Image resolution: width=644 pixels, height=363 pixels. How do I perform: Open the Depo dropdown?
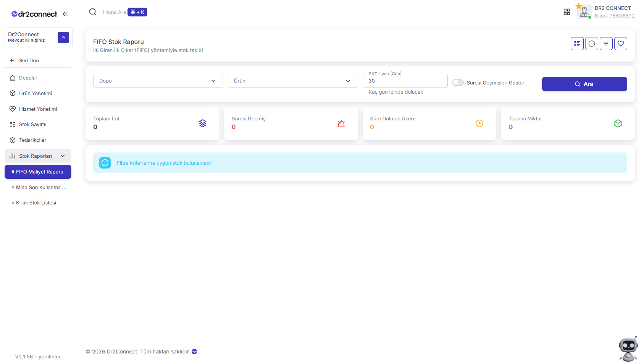click(158, 81)
